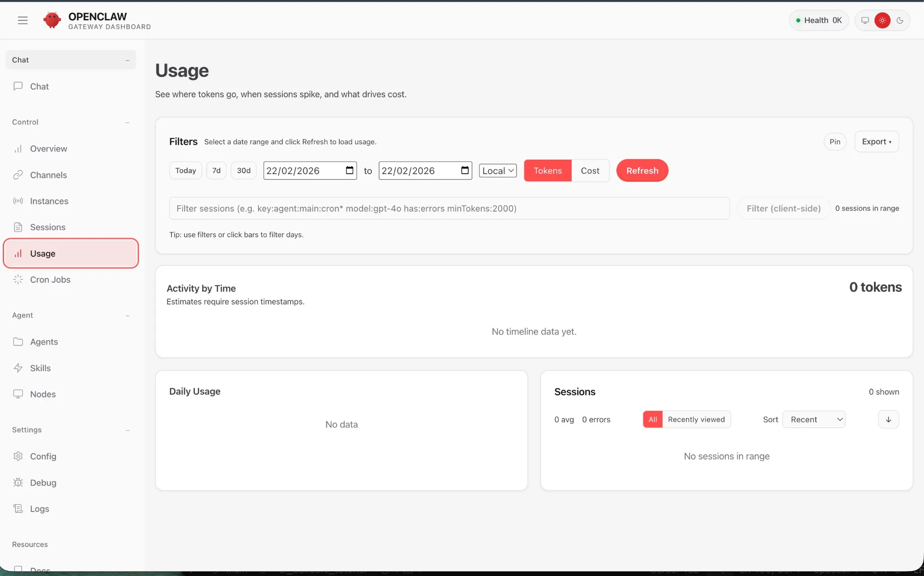Focus the Filter sessions input field
This screenshot has height=576, width=924.
[x=449, y=208]
